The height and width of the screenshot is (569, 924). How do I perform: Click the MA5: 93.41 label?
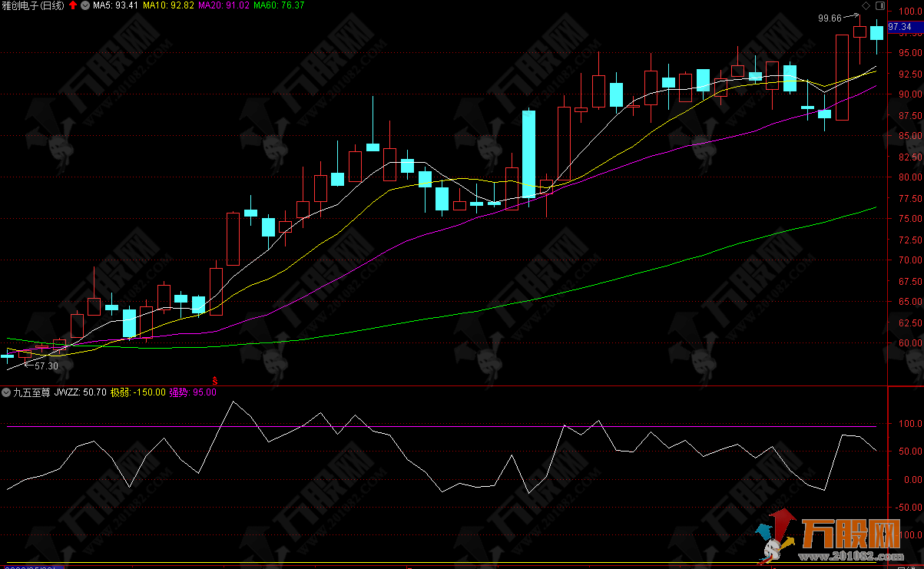pos(115,5)
